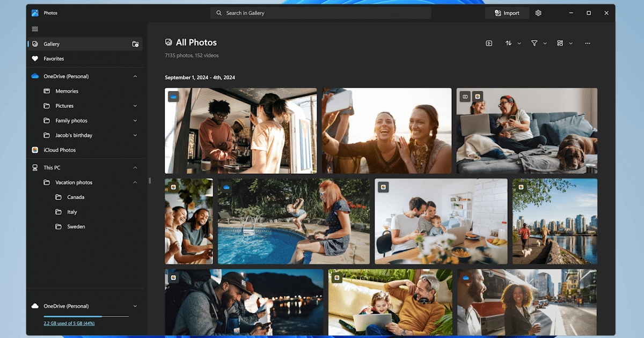Viewport: 644px width, 338px height.
Task: Open Memories under OneDrive
Action: click(x=67, y=91)
